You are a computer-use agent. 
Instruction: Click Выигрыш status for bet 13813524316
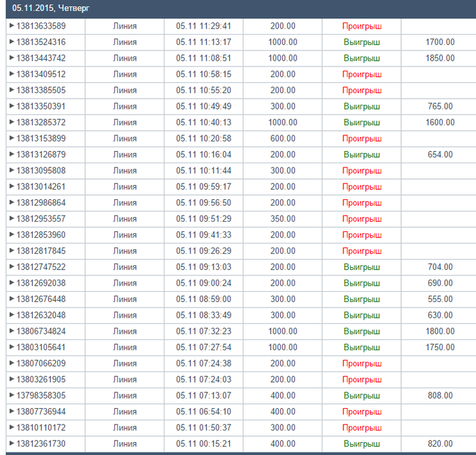[x=362, y=42]
